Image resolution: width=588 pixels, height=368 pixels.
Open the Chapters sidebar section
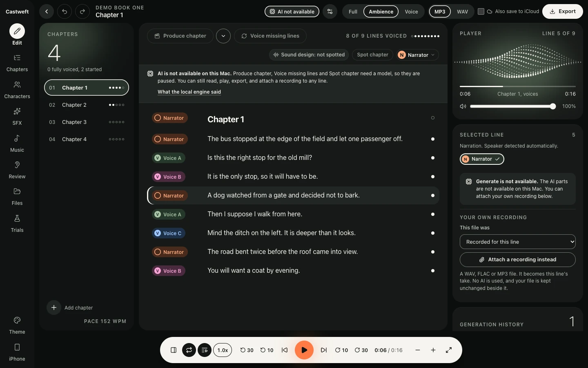click(17, 63)
